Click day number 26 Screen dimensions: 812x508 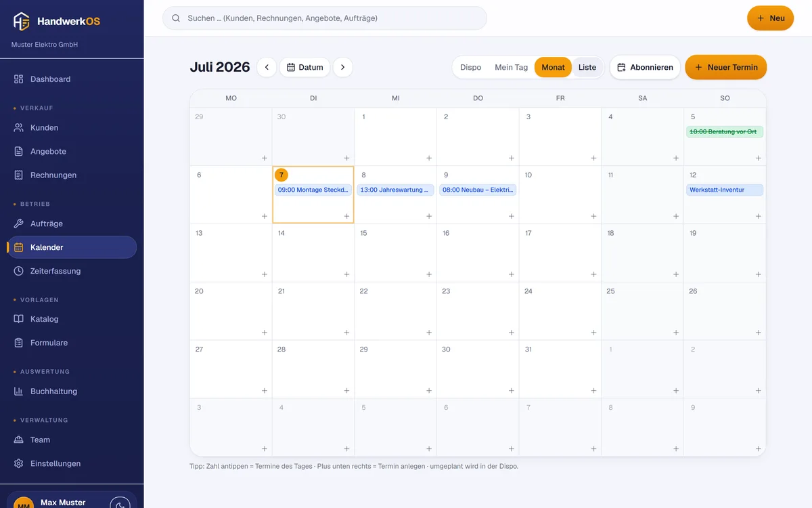693,291
